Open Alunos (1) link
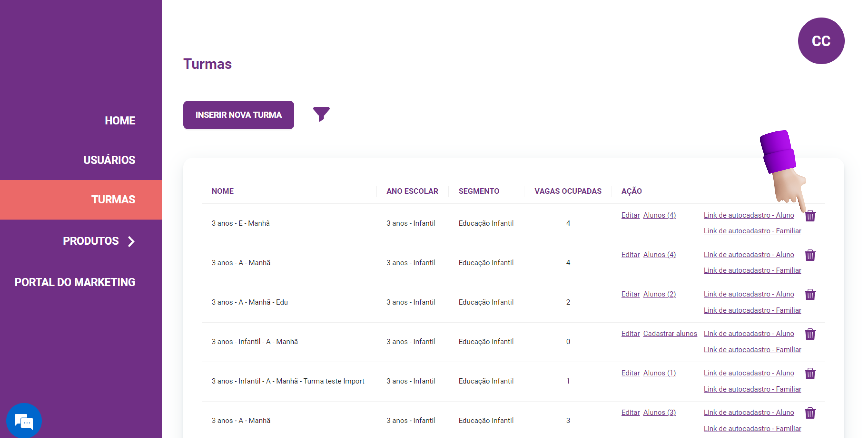This screenshot has width=868, height=438. pos(659,373)
